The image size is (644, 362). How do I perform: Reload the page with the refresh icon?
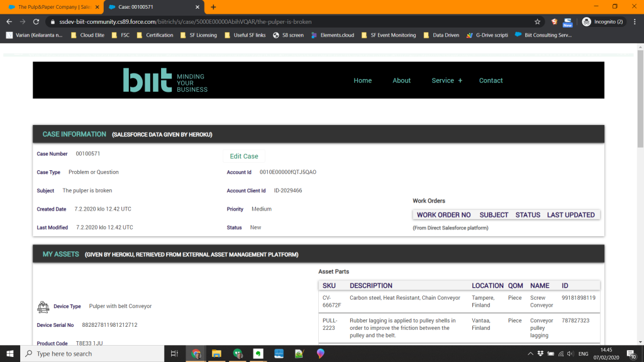(x=36, y=22)
